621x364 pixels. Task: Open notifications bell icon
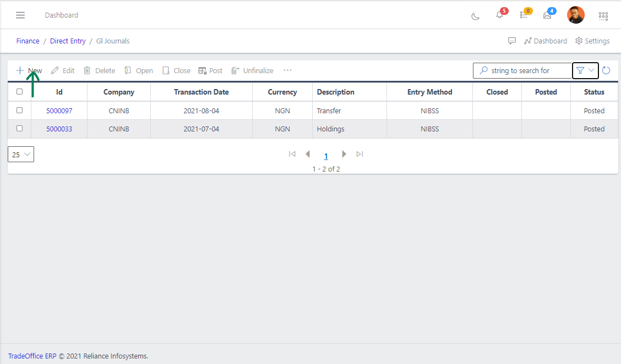pos(499,15)
